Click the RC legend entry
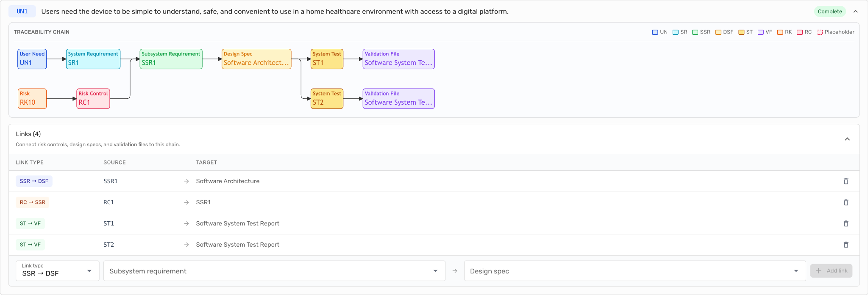The width and height of the screenshot is (868, 295). pyautogui.click(x=804, y=32)
